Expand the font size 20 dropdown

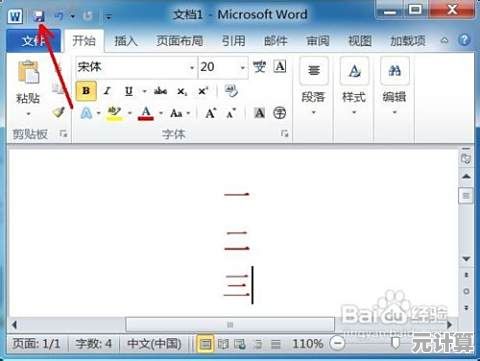coord(243,68)
